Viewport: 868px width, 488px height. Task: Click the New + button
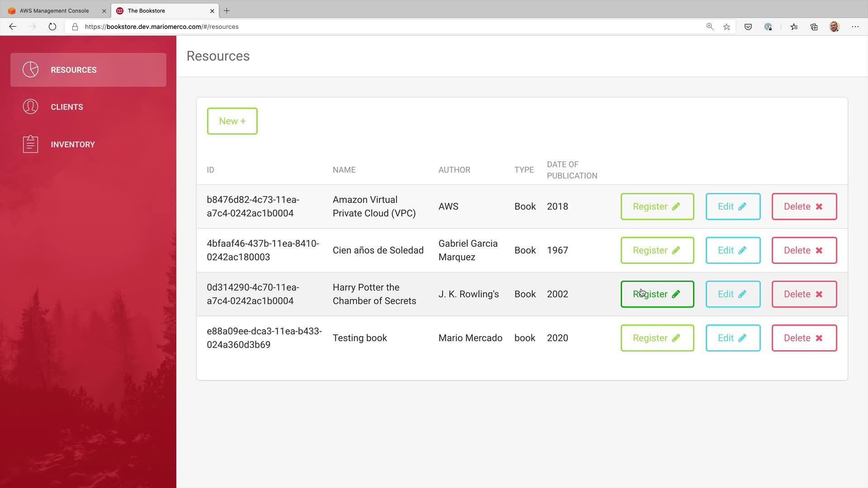pos(232,121)
